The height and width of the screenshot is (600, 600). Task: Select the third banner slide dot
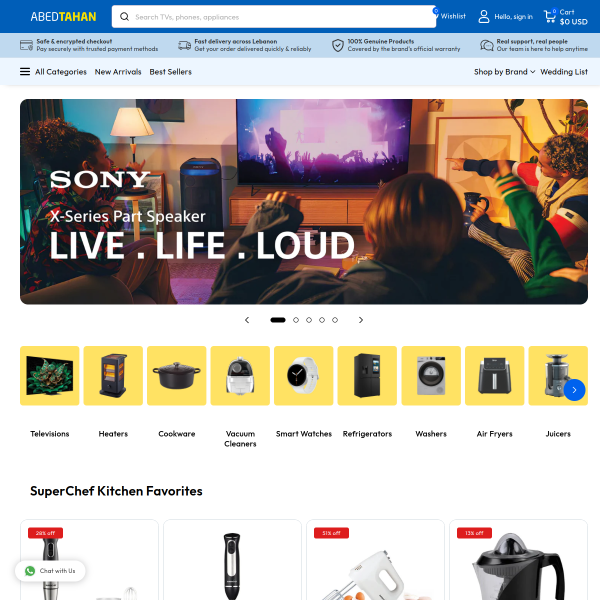(309, 320)
